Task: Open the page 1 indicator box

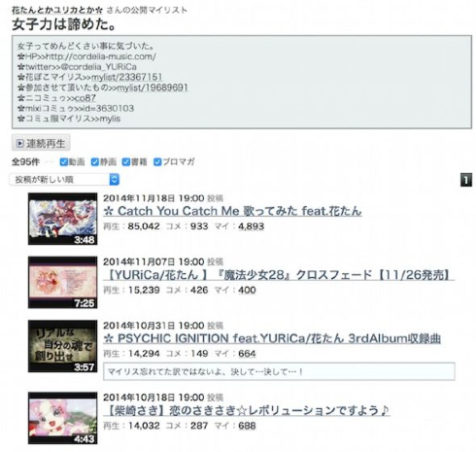Action: click(466, 180)
